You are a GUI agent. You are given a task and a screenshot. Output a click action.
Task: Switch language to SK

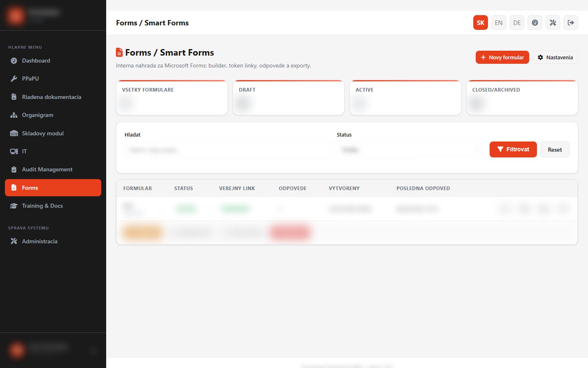[481, 23]
